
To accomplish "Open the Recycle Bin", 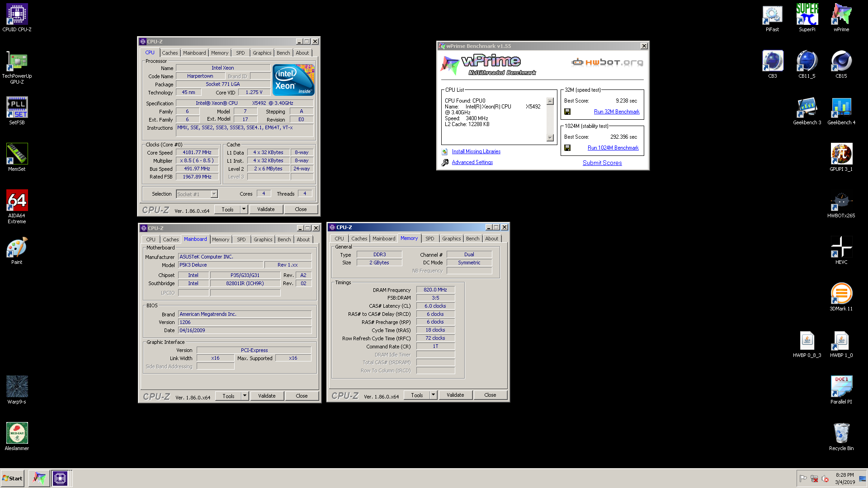I will pos(841,437).
